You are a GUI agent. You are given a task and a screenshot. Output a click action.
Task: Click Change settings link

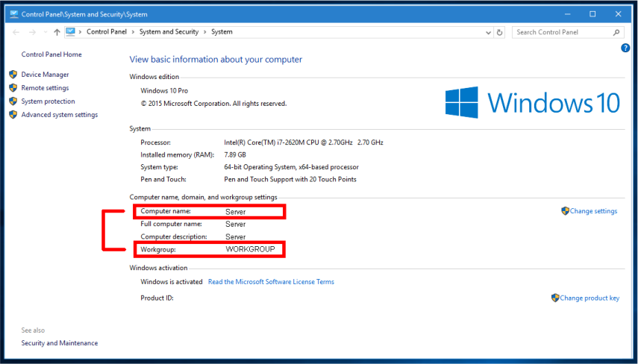pyautogui.click(x=593, y=211)
